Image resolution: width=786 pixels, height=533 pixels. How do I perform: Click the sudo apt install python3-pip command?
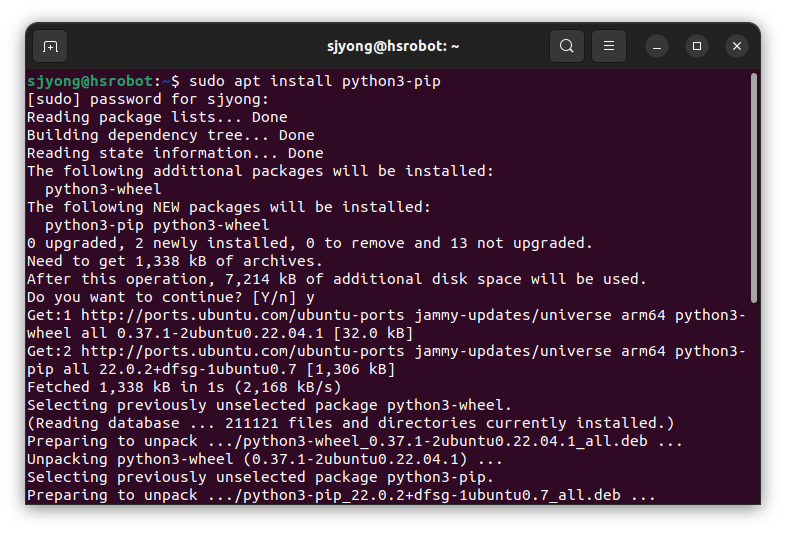[x=315, y=81]
